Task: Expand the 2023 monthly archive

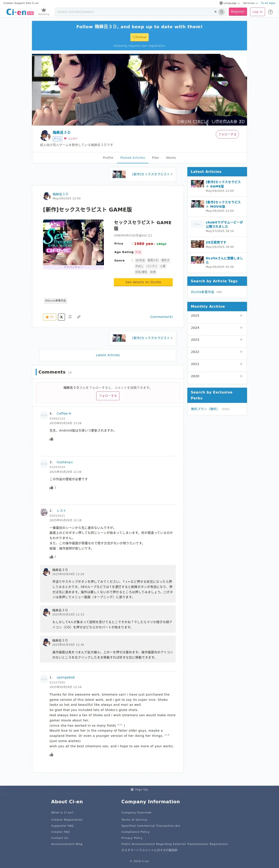Action: click(217, 340)
